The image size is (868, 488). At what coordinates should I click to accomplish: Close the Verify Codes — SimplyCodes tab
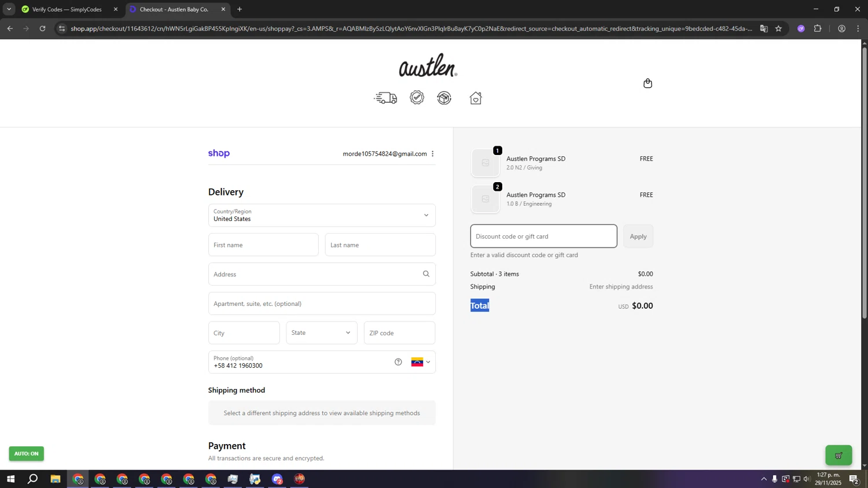(x=116, y=9)
